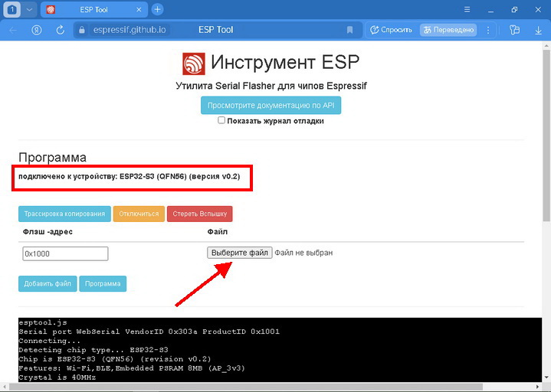Reload the page
The image size is (551, 392).
(61, 30)
